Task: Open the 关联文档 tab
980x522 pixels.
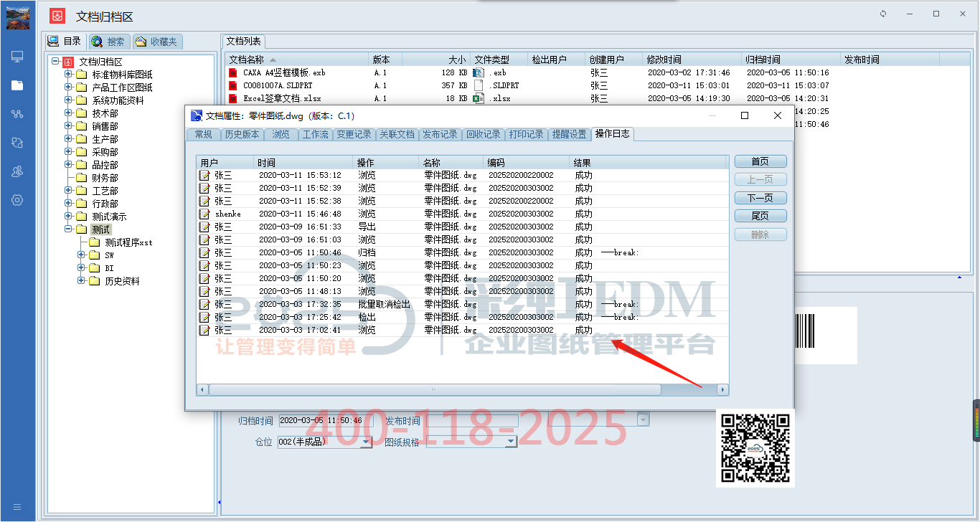Action: [x=397, y=134]
